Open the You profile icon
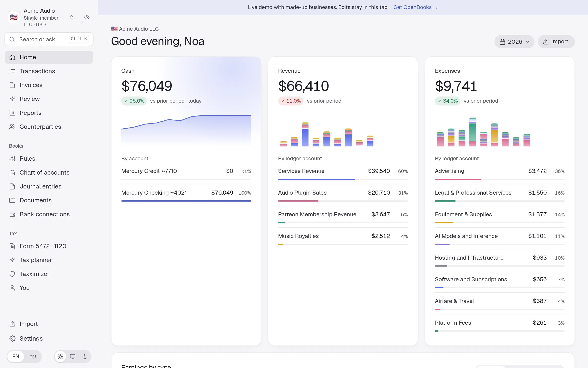Screen dimensions: 588x368 click(x=12, y=287)
